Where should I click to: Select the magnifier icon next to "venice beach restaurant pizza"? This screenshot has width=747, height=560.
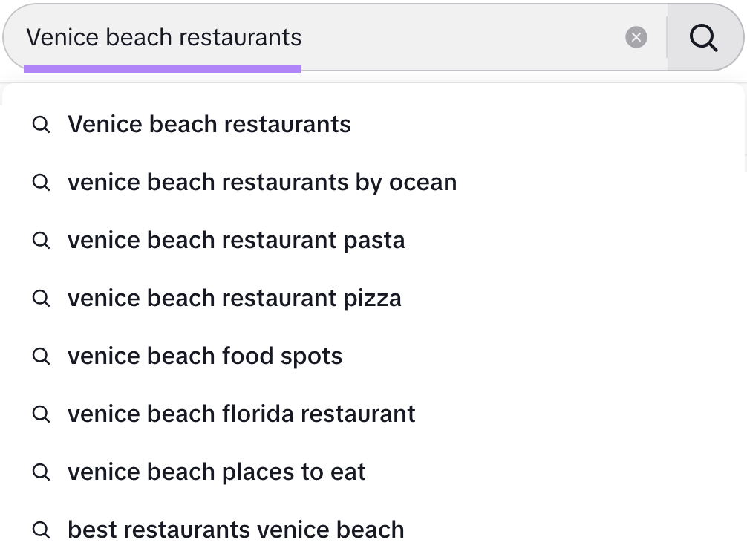click(x=42, y=298)
